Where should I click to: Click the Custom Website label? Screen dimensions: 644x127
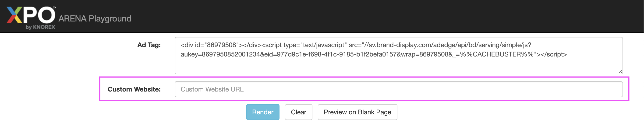click(x=134, y=89)
